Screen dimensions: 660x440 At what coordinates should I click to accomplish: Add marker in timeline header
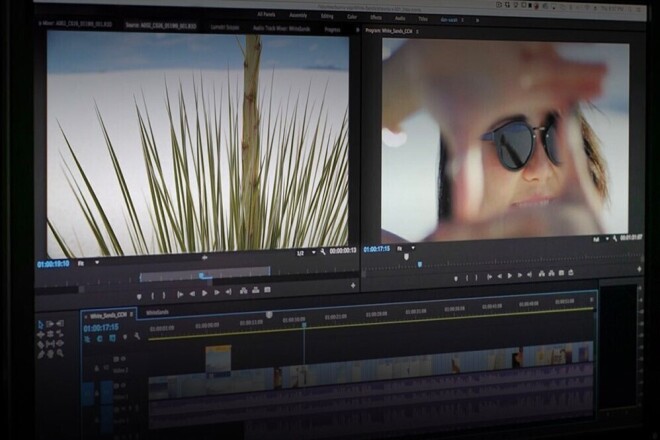click(x=125, y=337)
